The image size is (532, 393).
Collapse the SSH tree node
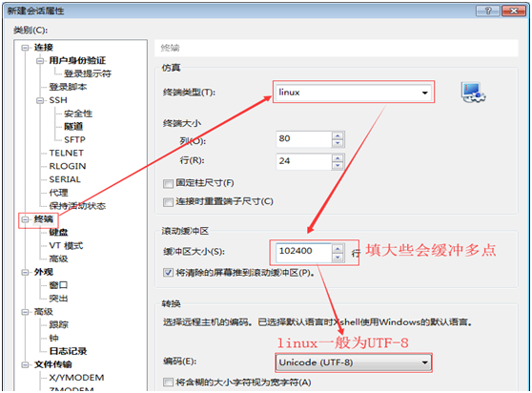pyautogui.click(x=40, y=100)
